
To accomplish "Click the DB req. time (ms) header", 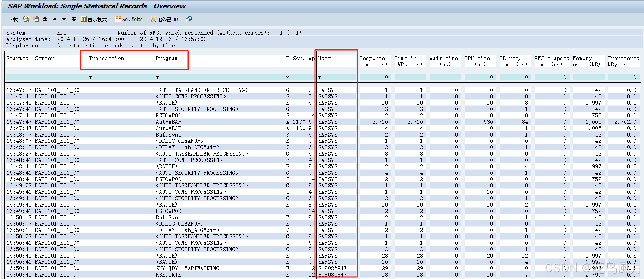I will [x=513, y=61].
